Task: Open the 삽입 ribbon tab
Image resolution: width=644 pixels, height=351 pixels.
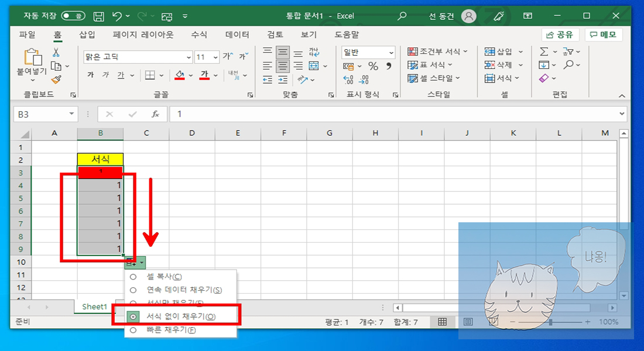Action: click(87, 35)
